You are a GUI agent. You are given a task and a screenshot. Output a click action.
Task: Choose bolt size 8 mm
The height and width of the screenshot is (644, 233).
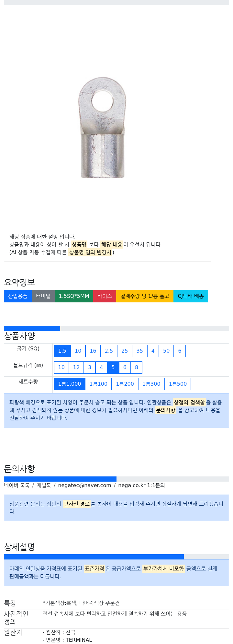[137, 368]
